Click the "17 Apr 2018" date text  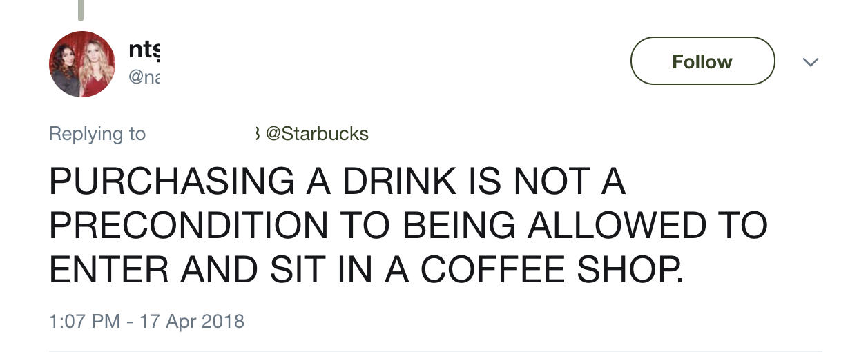click(x=192, y=322)
